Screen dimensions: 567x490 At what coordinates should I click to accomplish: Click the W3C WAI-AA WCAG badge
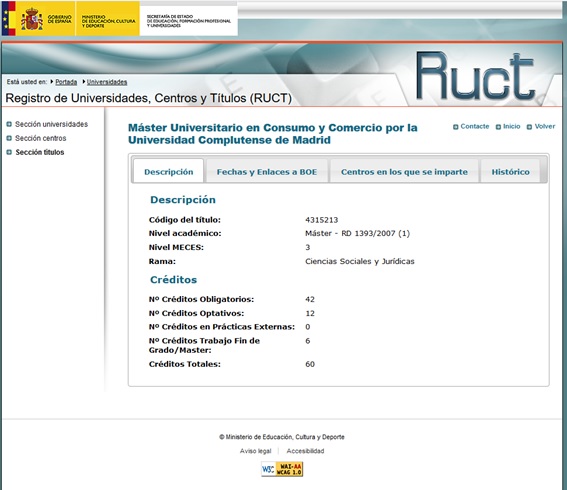pos(282,469)
